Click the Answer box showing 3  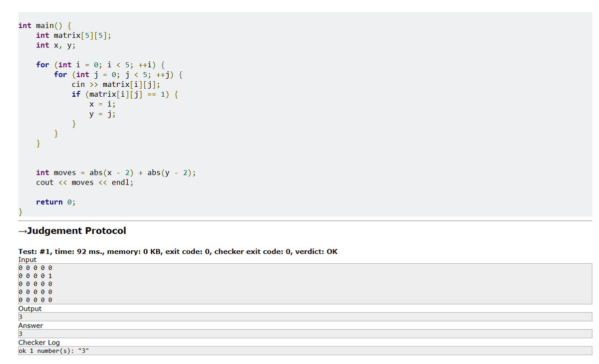305,334
